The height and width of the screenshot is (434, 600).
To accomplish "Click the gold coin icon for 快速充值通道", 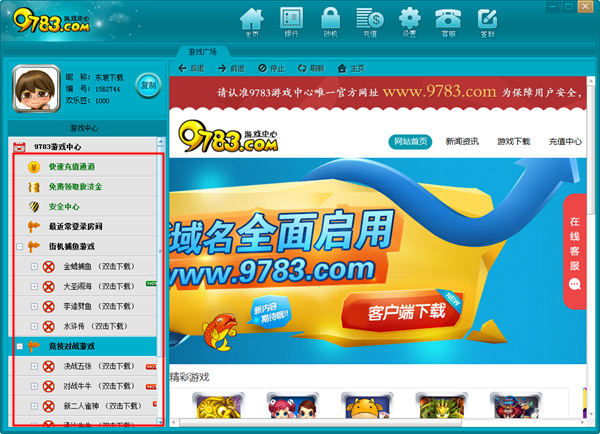I will (x=34, y=167).
